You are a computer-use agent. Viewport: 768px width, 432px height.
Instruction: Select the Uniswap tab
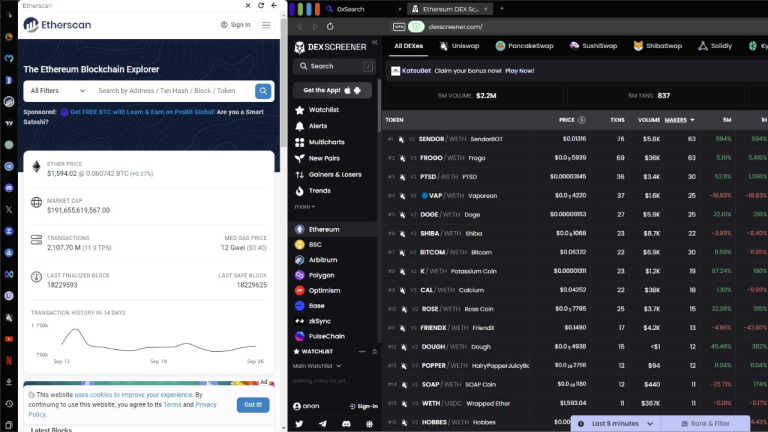click(x=459, y=46)
